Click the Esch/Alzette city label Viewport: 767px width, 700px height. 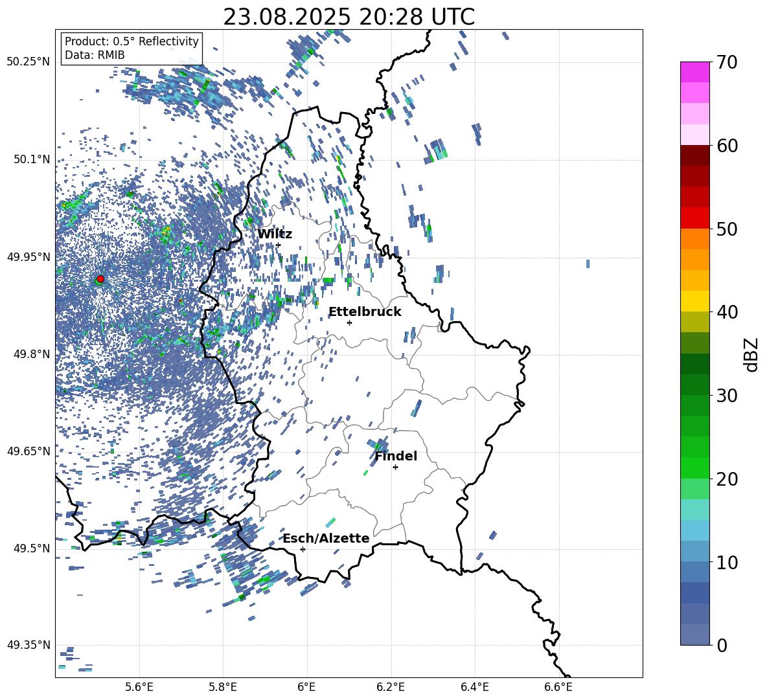point(326,538)
